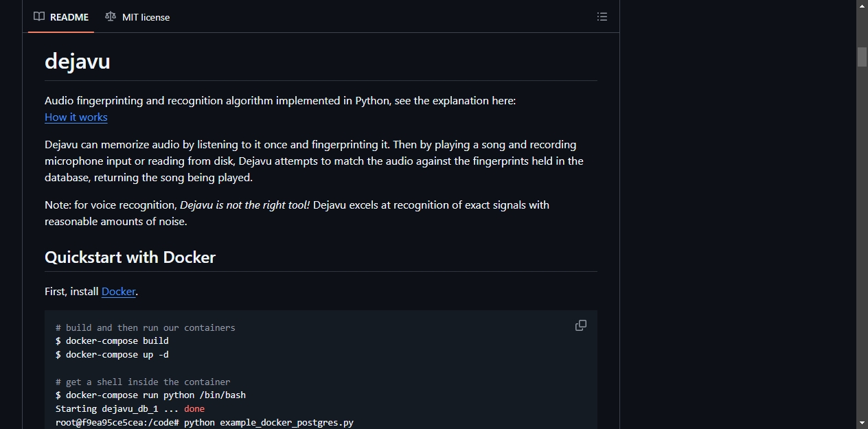Click the '$ docker-compose up -d' line

tap(112, 354)
